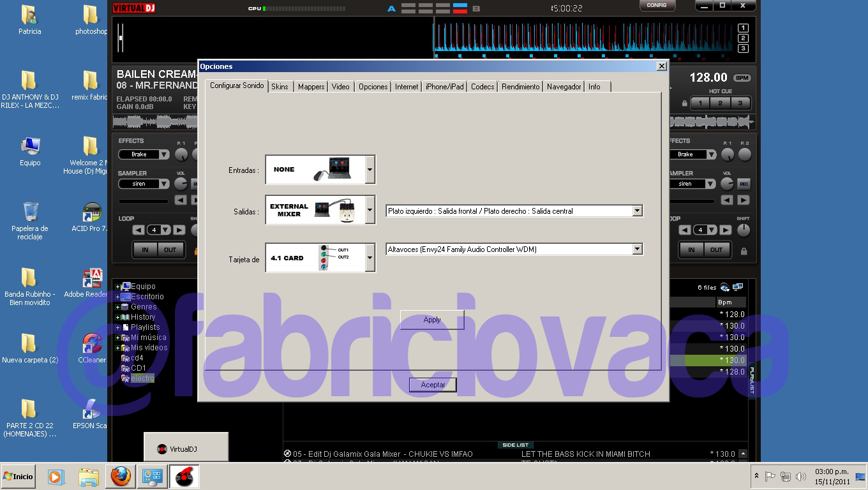Expand the Genres tree node
The width and height of the screenshot is (868, 490).
tap(117, 308)
